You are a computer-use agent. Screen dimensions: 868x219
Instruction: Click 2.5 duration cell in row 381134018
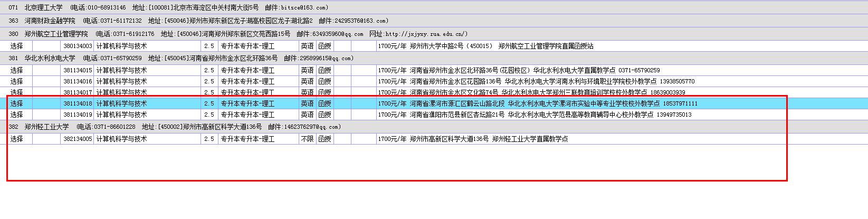coord(209,103)
